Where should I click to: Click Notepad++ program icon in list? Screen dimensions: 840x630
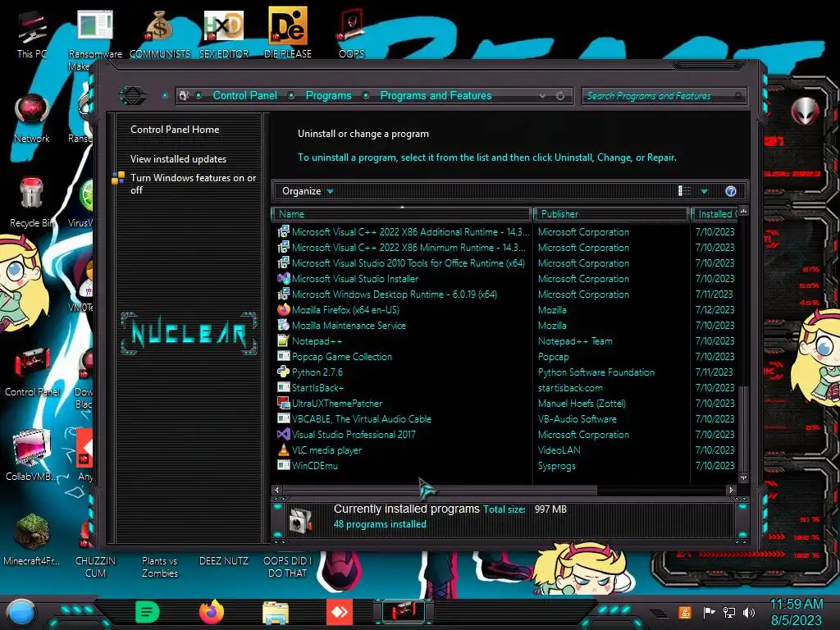coord(283,340)
